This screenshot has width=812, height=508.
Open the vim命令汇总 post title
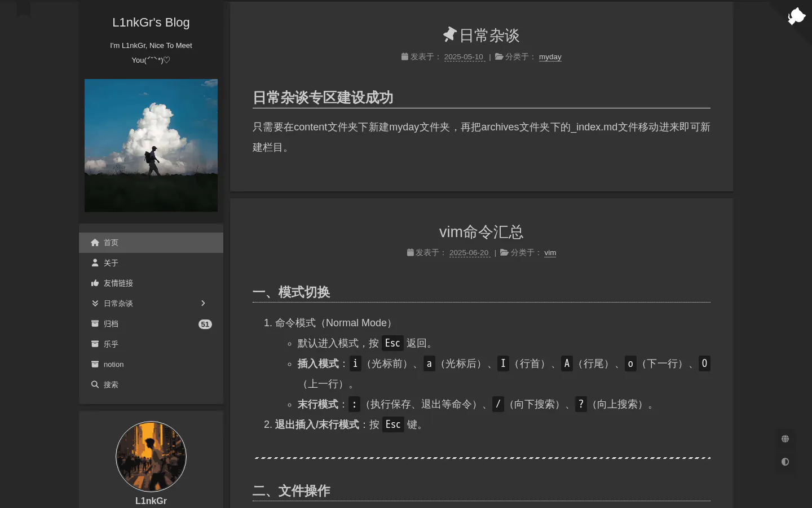click(482, 232)
